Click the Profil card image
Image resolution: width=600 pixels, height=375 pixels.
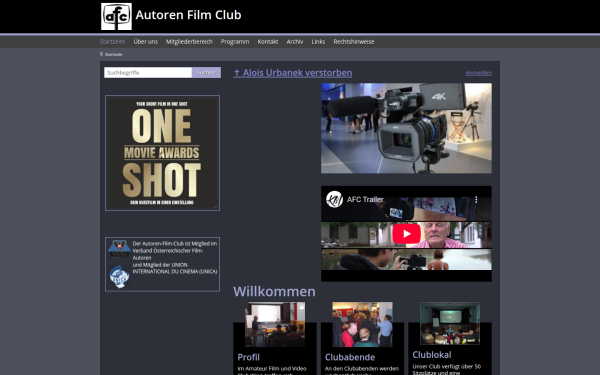(275, 324)
